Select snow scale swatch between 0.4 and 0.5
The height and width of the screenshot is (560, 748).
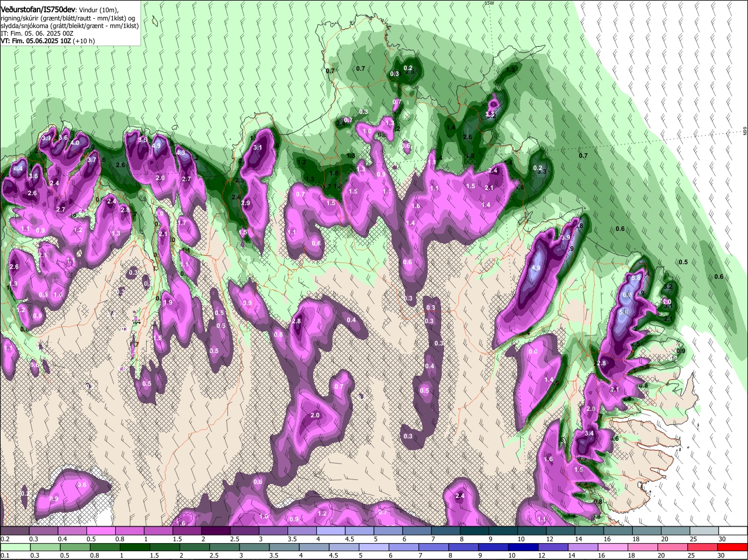pos(72,530)
